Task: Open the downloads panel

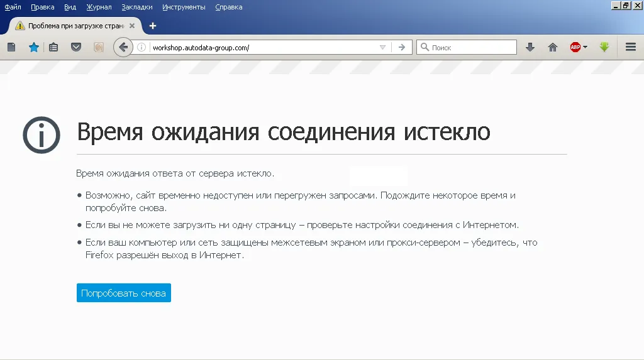Action: point(530,47)
